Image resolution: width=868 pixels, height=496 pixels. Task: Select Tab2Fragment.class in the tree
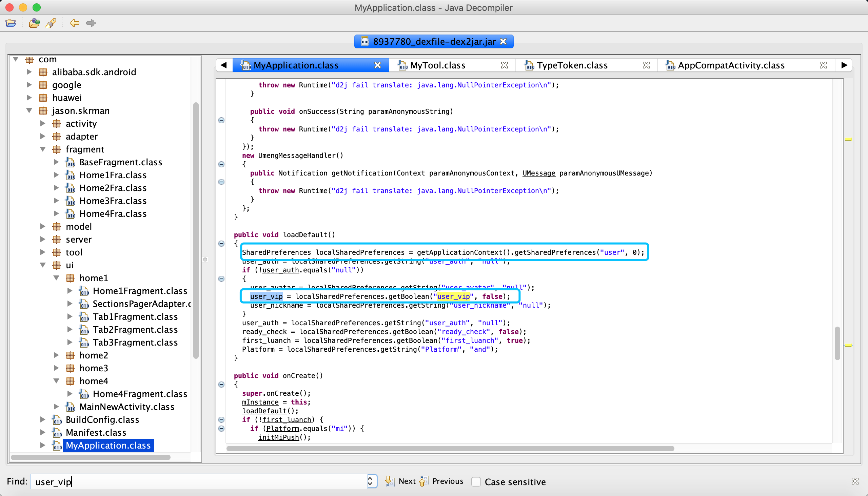tap(135, 330)
